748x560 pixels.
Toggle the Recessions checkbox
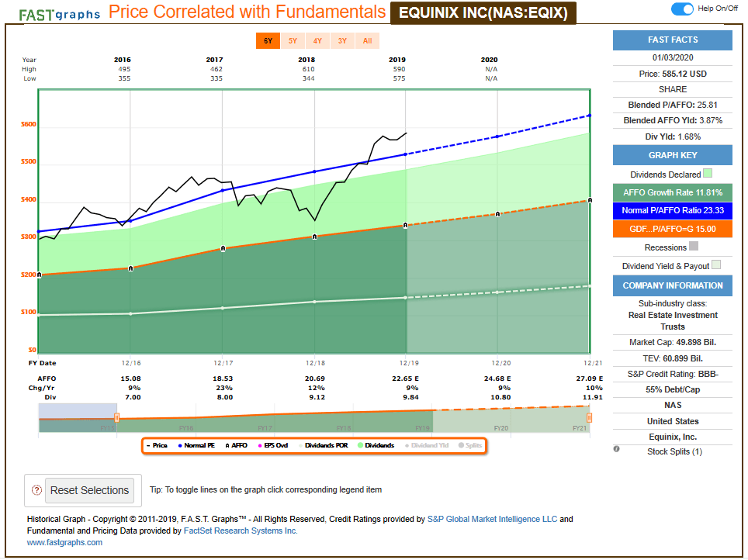tap(694, 247)
